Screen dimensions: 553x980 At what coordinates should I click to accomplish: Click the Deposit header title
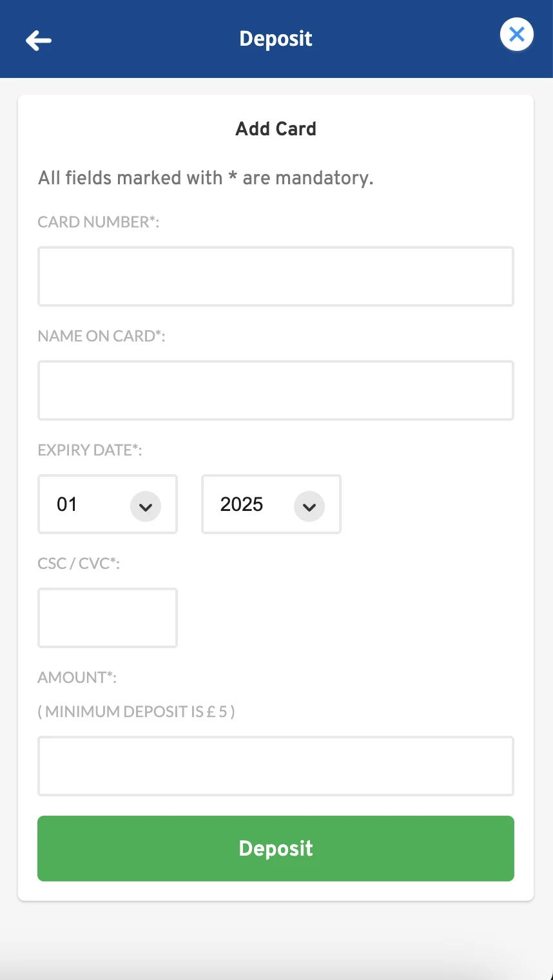276,39
